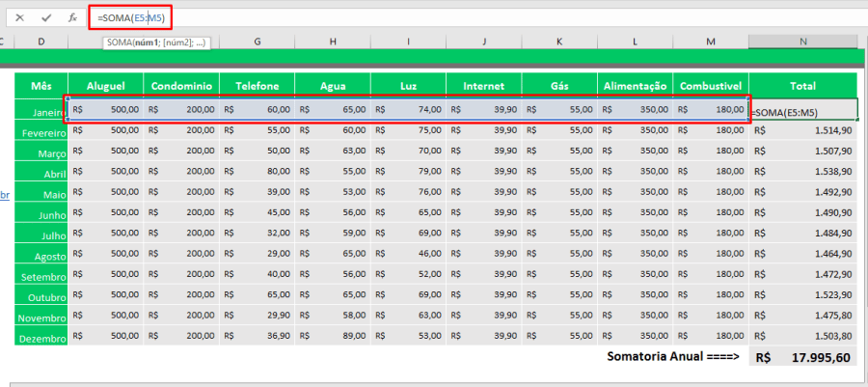Select column M header
Viewport: 868px width, 387px height.
pos(711,41)
